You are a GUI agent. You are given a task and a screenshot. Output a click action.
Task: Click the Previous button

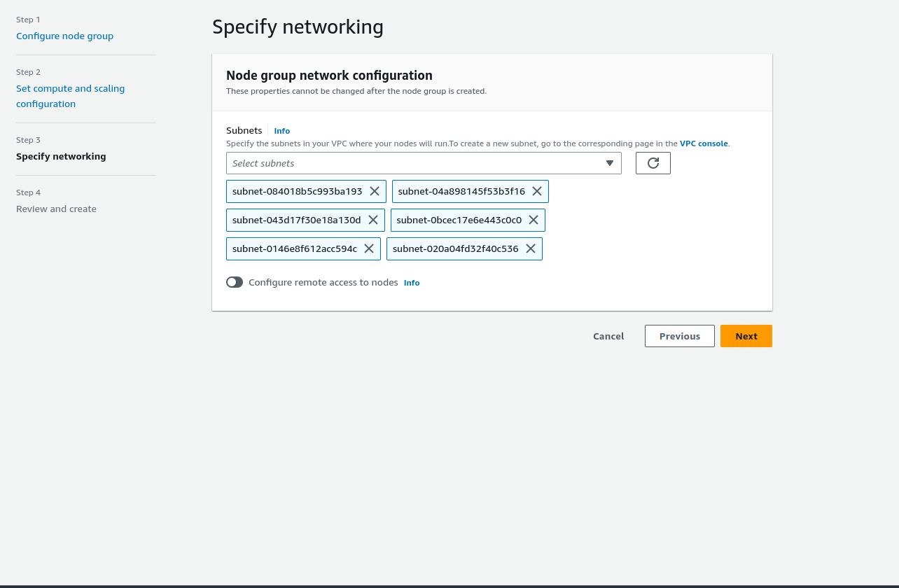(679, 336)
